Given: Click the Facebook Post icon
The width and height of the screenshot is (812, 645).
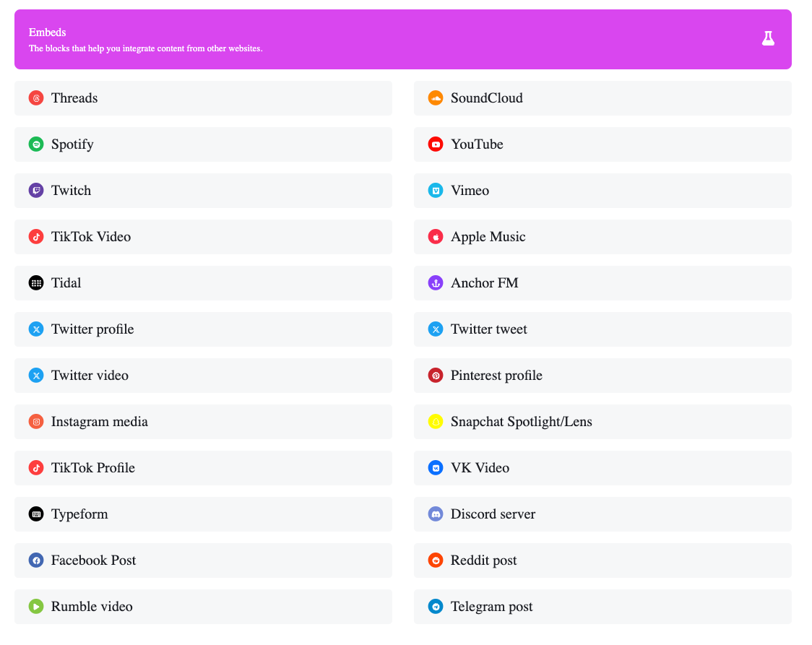Looking at the screenshot, I should pyautogui.click(x=36, y=560).
